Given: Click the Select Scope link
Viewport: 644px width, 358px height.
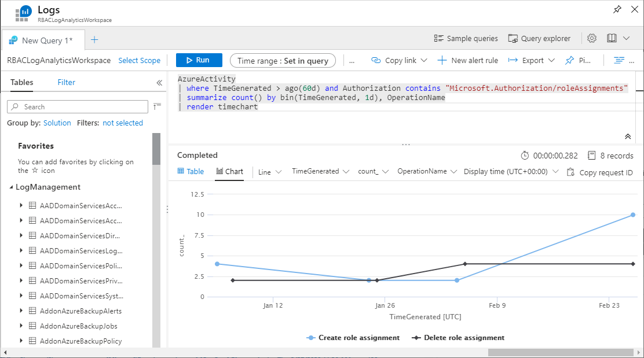Looking at the screenshot, I should 139,60.
